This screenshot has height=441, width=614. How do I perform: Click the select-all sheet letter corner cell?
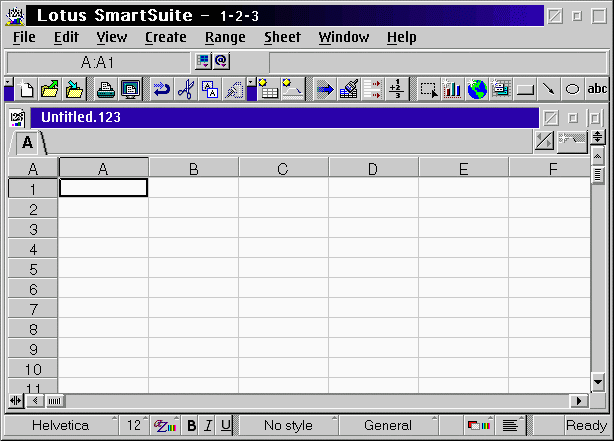pyautogui.click(x=33, y=169)
